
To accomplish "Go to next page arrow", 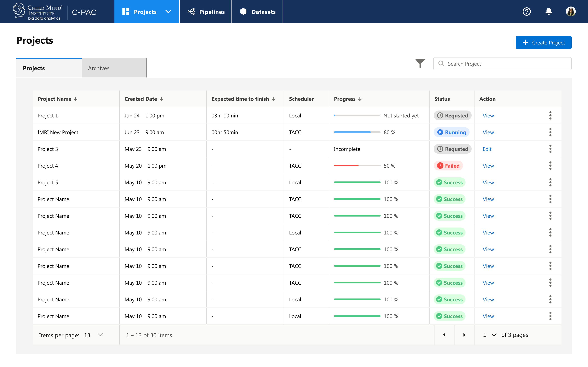I will 464,335.
